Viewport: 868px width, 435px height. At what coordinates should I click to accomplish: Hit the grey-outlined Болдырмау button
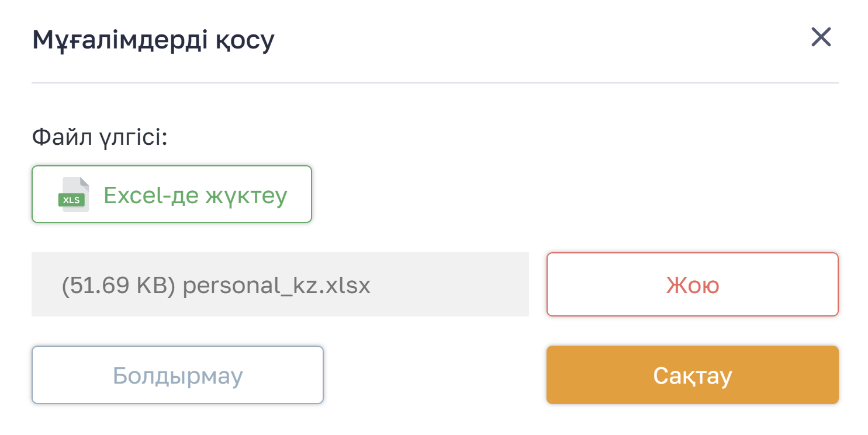tap(177, 375)
